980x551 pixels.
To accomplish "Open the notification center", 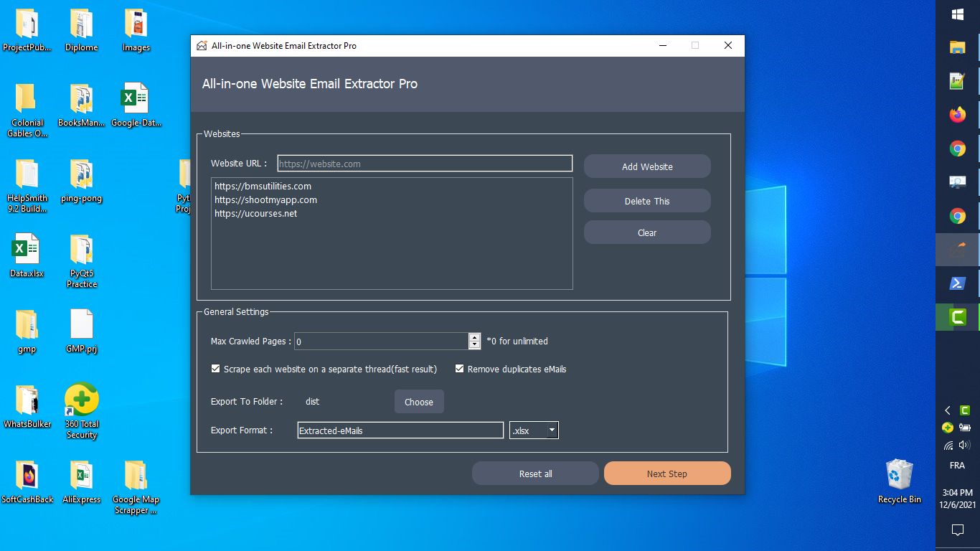I will click(957, 530).
